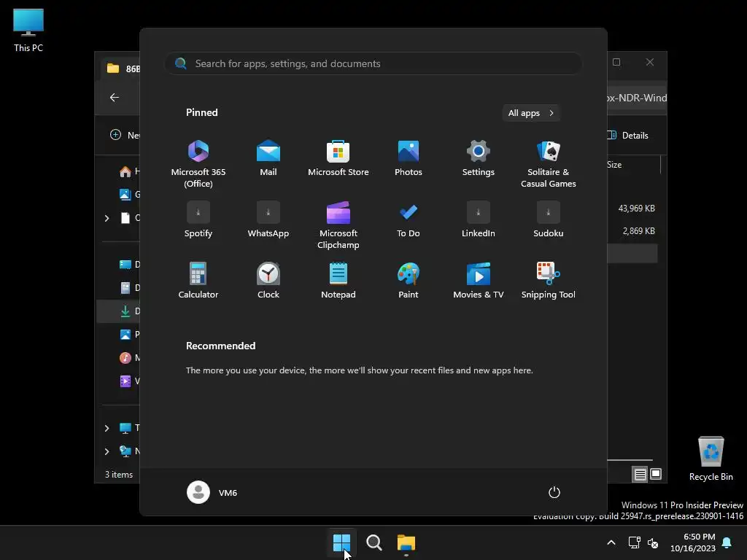Expand the This PC tree node in Explorer
Viewport: 747px width, 560px height.
(x=107, y=428)
